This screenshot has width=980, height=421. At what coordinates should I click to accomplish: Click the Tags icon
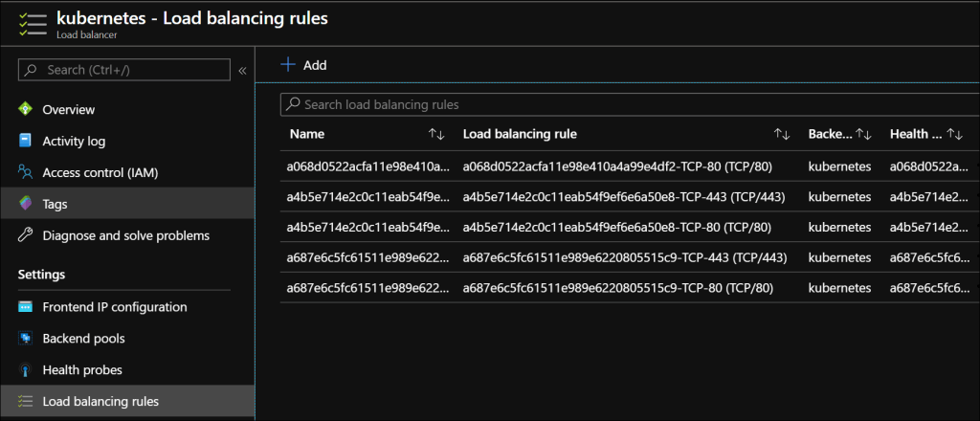click(x=26, y=204)
